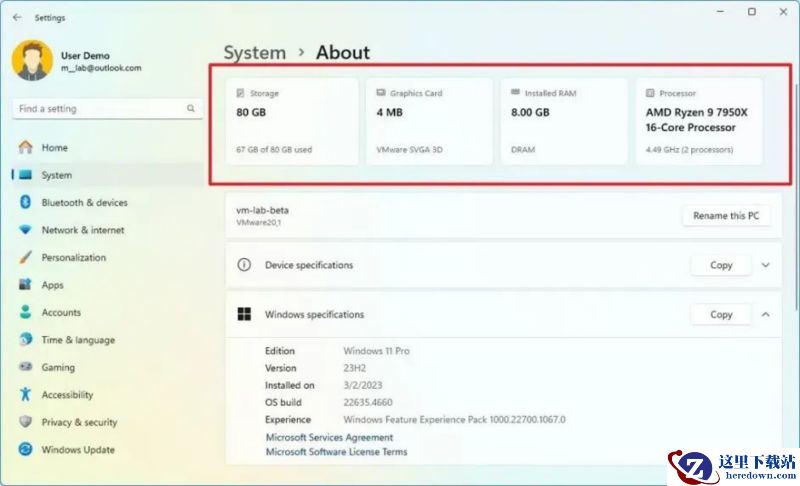Click the installed on 3/2/2023 date
The height and width of the screenshot is (486, 800).
click(363, 385)
